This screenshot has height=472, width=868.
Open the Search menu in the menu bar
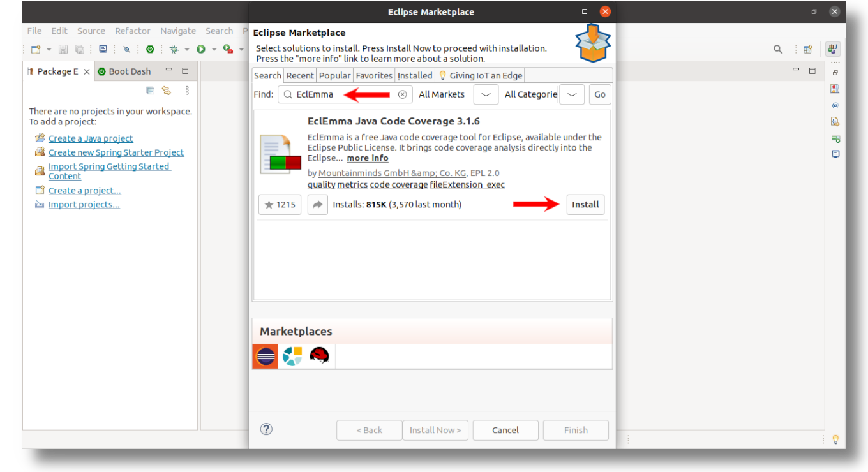[x=219, y=31]
